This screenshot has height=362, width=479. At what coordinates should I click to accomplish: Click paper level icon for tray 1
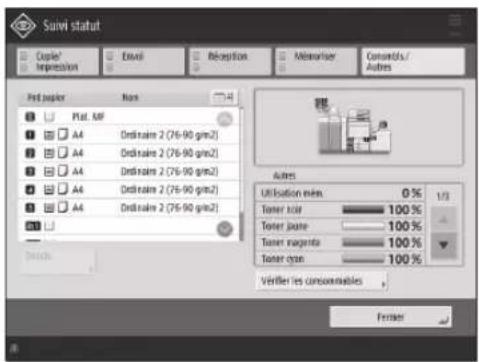point(49,135)
